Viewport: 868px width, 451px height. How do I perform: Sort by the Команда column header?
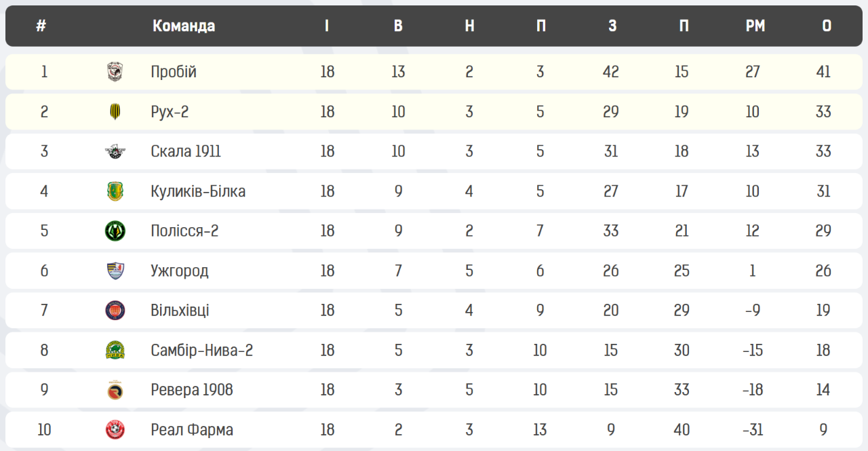184,26
